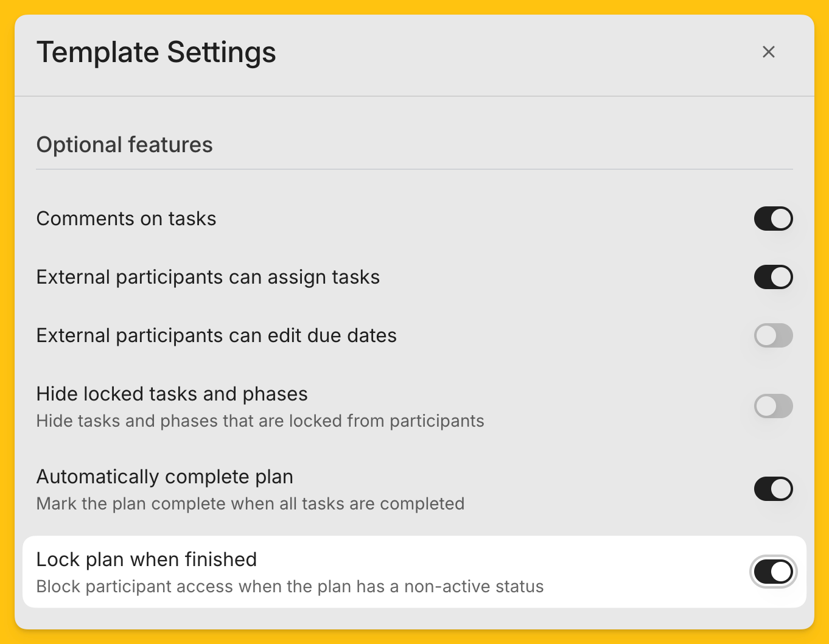Click Mark the plan complete description text
Image resolution: width=829 pixels, height=644 pixels.
(251, 503)
